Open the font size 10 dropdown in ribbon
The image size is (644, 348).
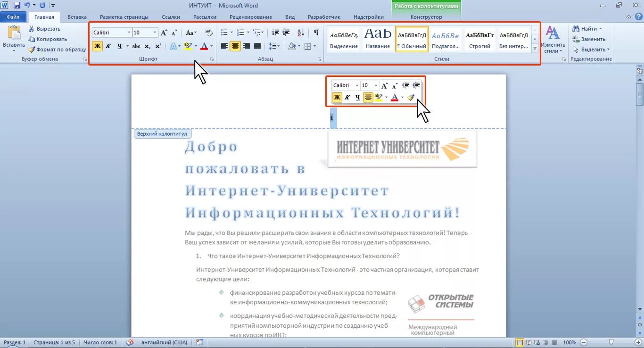pos(155,33)
